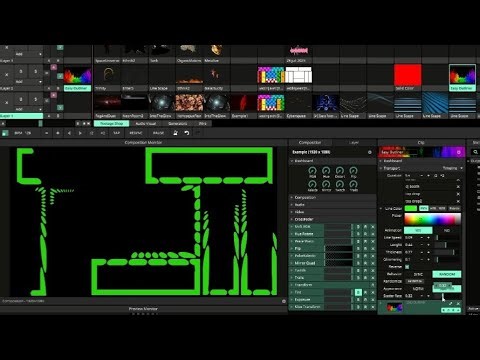Toggle the Reverse checkbox
This screenshot has width=480, height=360.
[407, 267]
